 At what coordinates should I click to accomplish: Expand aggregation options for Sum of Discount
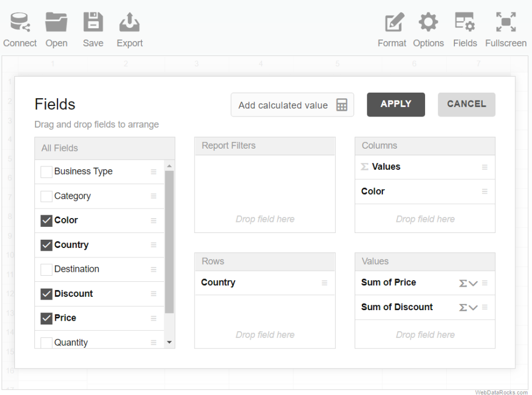(468, 308)
